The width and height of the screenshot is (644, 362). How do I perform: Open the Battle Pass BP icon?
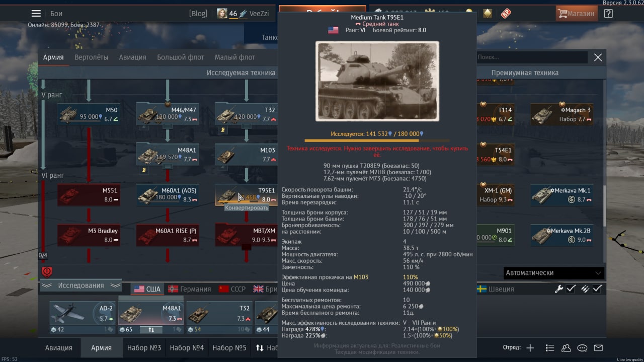(x=506, y=14)
